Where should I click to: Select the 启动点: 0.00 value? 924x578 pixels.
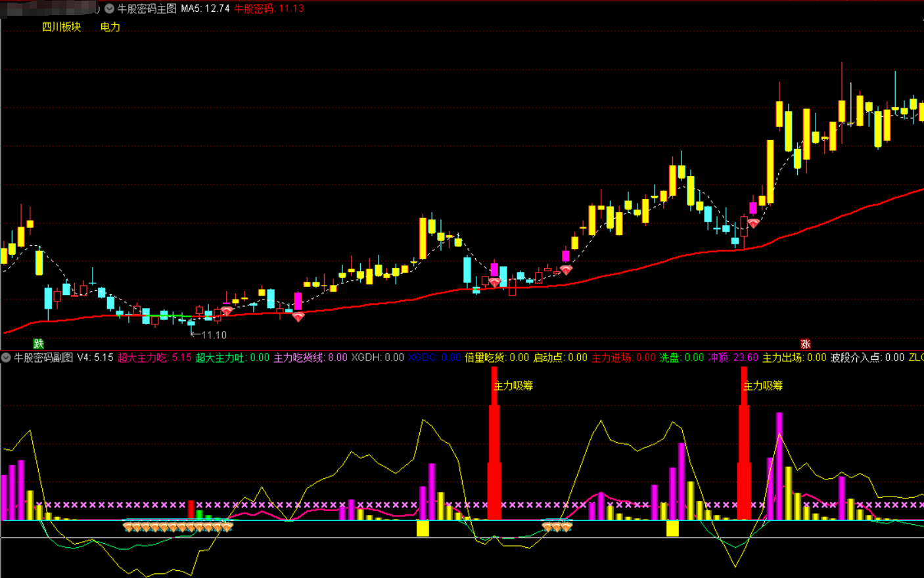560,357
